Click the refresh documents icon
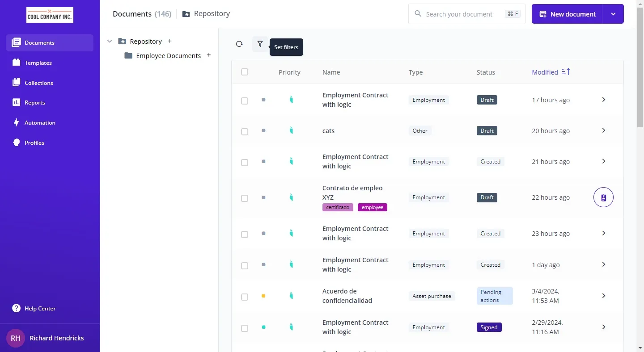This screenshot has height=352, width=644. tap(239, 44)
